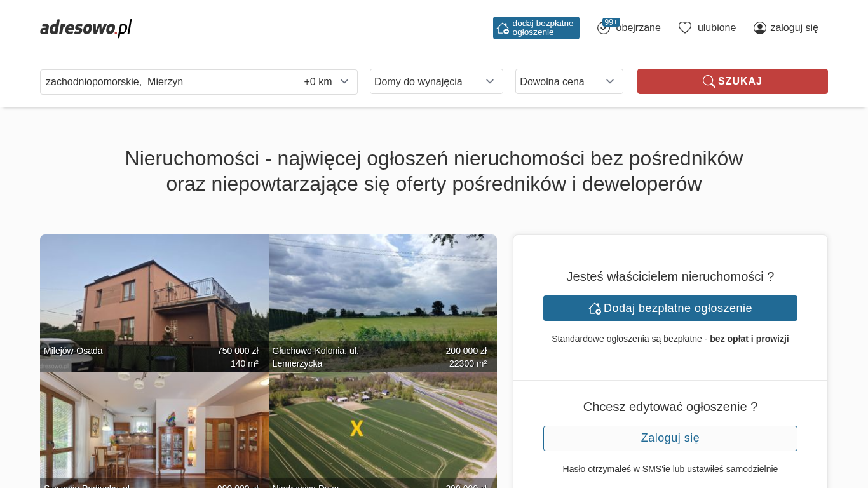Click the user profile login icon
This screenshot has width=868, height=488.
click(759, 28)
